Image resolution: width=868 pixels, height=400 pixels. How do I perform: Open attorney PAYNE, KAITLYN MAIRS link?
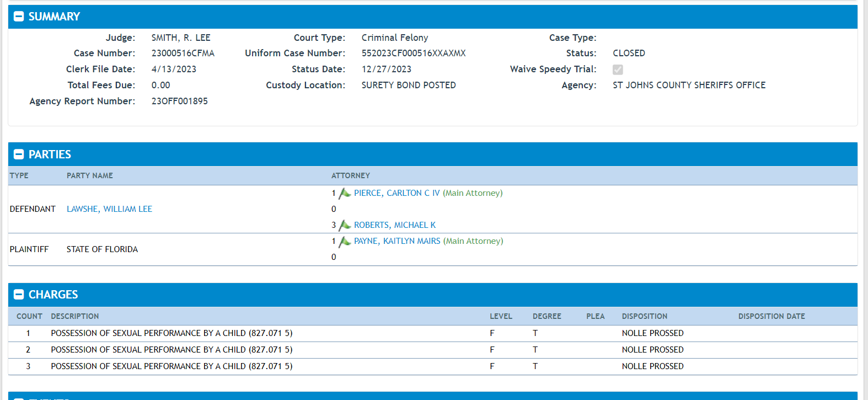click(397, 241)
